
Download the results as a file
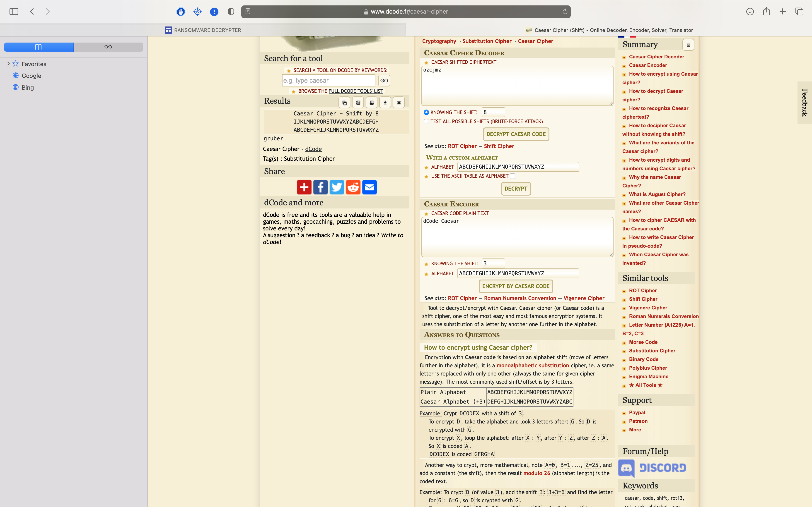[384, 102]
